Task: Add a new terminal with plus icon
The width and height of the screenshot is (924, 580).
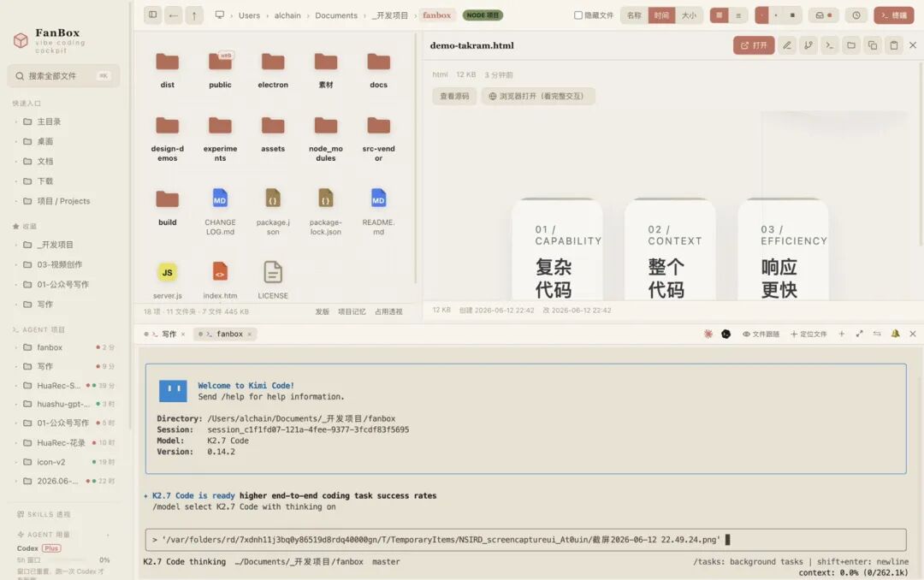Action: point(842,334)
